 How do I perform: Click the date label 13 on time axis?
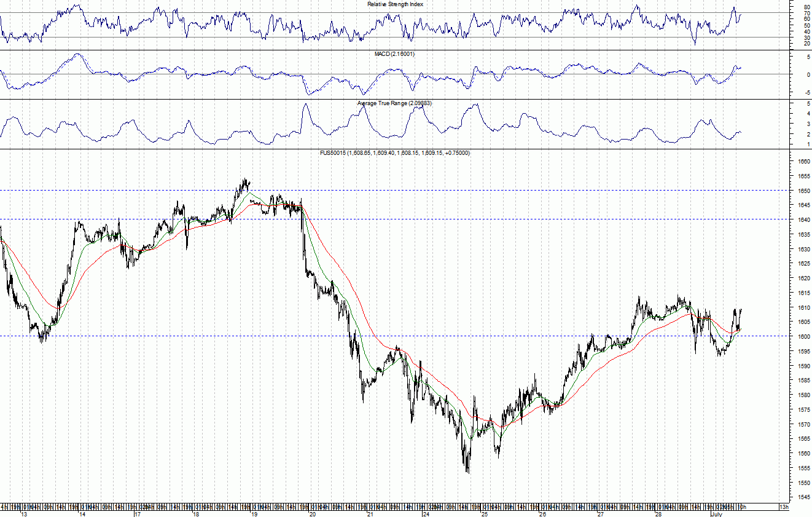24,513
